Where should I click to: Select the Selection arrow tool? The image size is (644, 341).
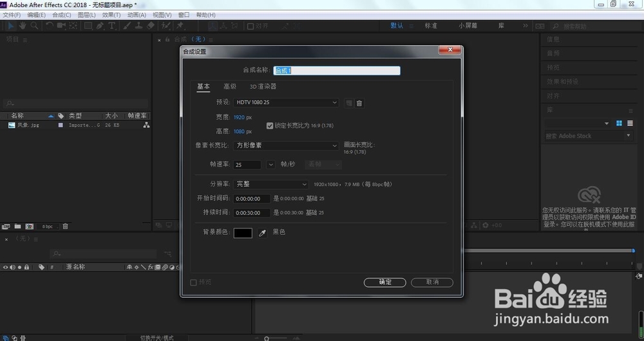click(x=10, y=26)
